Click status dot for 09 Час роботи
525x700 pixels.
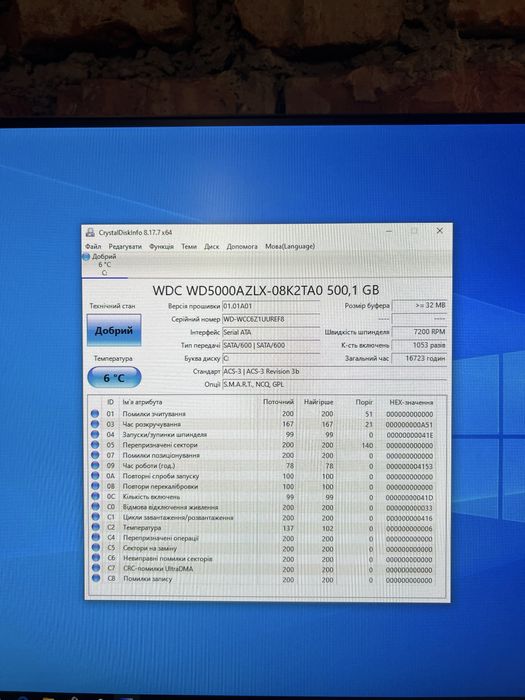95,465
